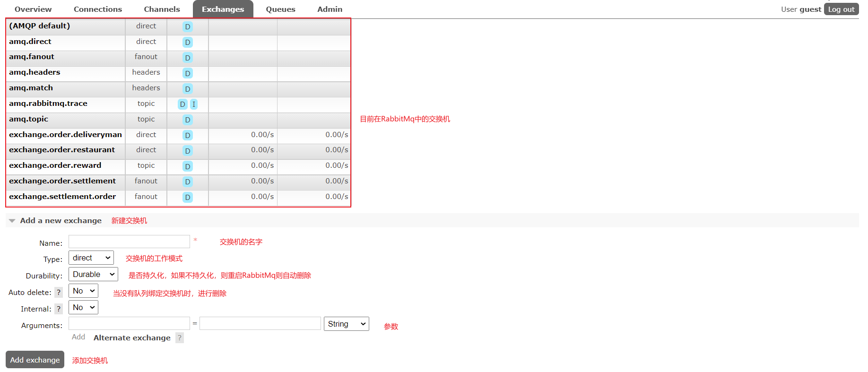Open the exchange.order.restaurant exchange
This screenshot has height=372, width=868.
pyautogui.click(x=62, y=150)
